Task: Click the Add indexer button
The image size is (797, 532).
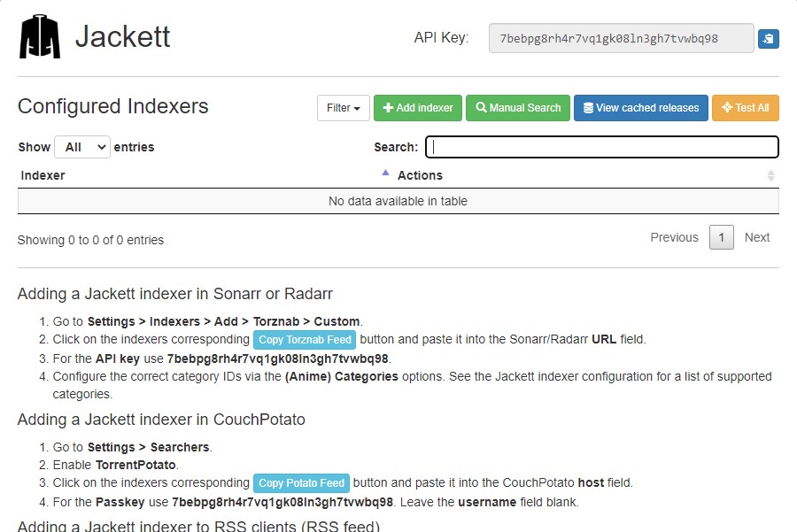Action: click(418, 108)
